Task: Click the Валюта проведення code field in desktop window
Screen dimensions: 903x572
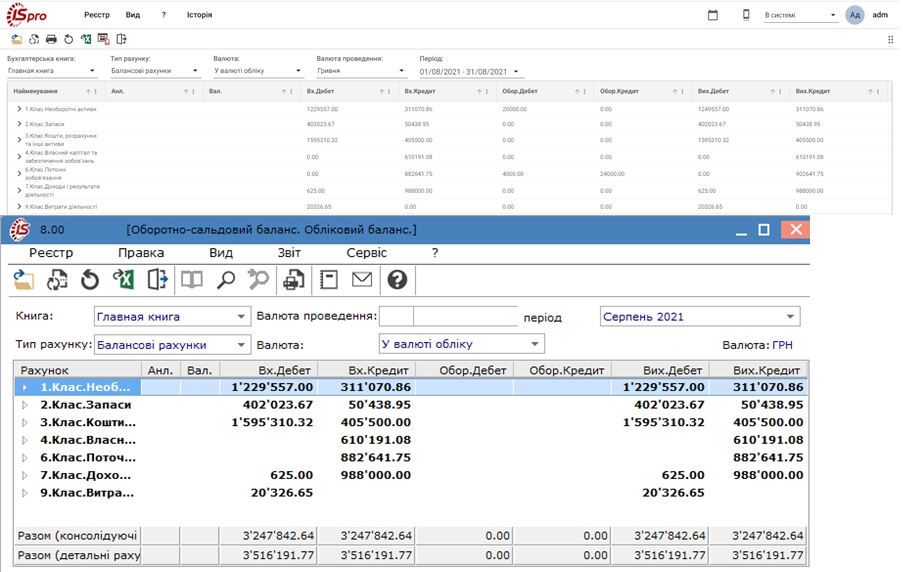Action: 396,316
